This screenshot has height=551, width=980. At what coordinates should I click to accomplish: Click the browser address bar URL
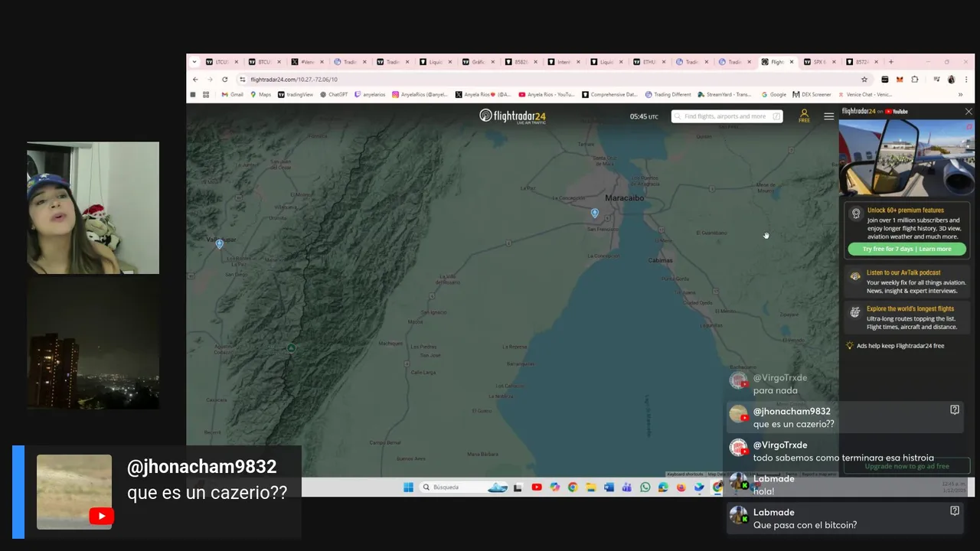(x=294, y=80)
